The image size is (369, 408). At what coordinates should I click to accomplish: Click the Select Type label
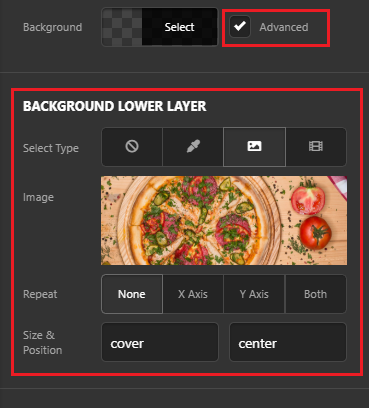pos(51,148)
